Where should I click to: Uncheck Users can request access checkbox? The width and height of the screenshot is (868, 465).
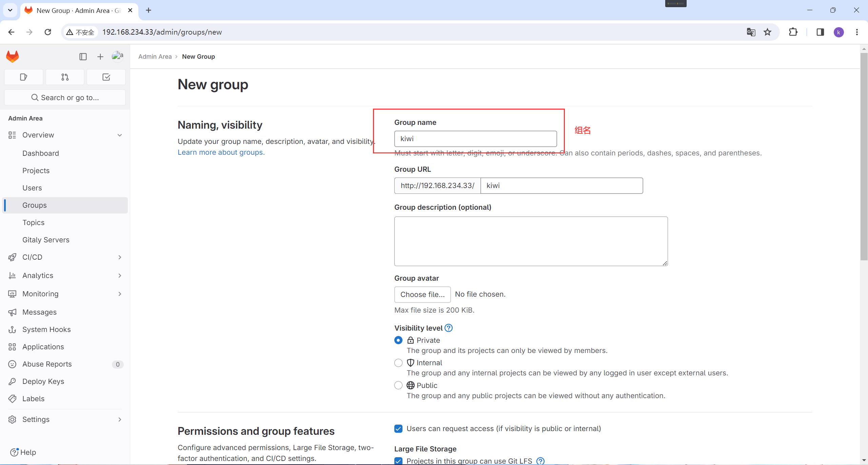(x=398, y=429)
